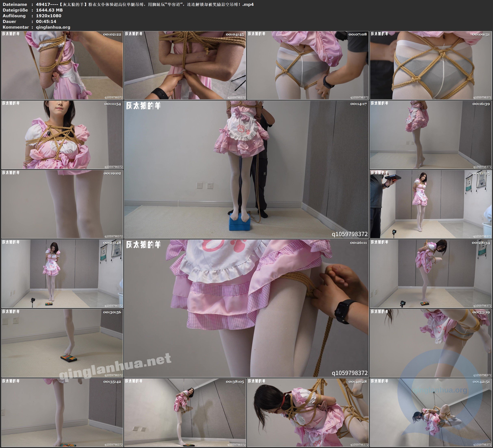Click the 1920x1080 resolution value
This screenshot has width=493, height=448.
click(48, 16)
